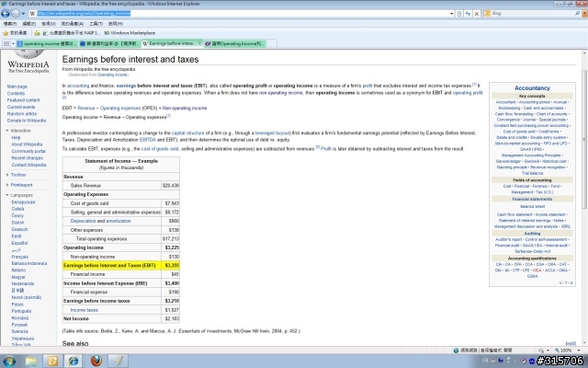Open the Français language link

tap(20, 257)
